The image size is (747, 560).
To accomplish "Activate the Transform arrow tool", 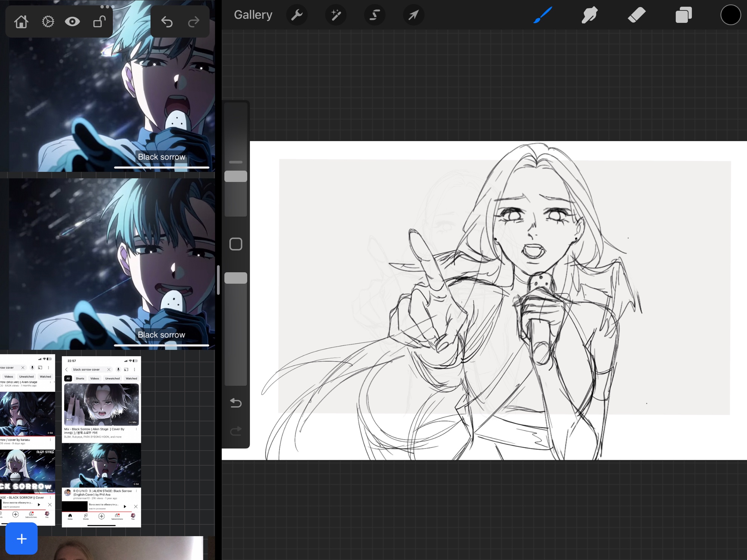I will (x=413, y=15).
